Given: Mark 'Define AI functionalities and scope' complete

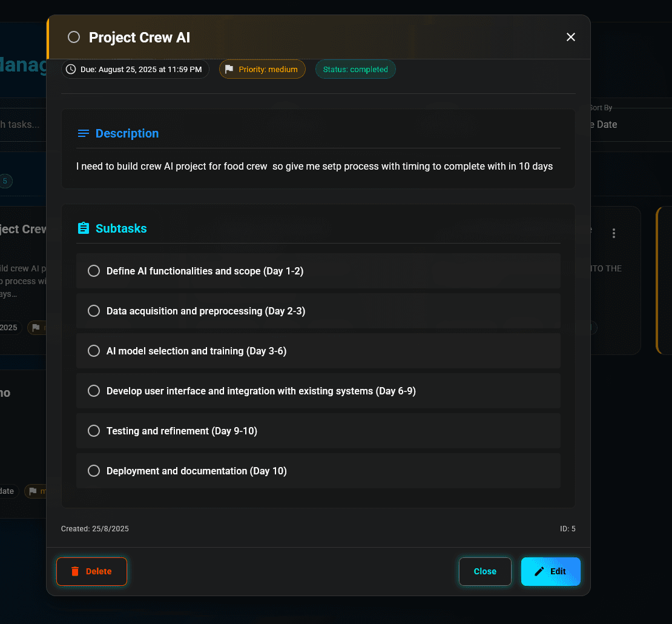Looking at the screenshot, I should [94, 271].
